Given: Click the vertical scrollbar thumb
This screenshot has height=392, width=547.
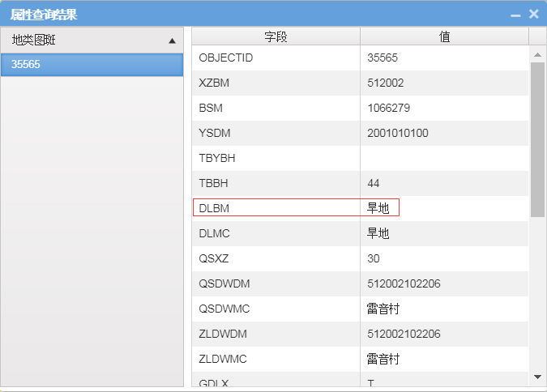Looking at the screenshot, I should [x=537, y=139].
